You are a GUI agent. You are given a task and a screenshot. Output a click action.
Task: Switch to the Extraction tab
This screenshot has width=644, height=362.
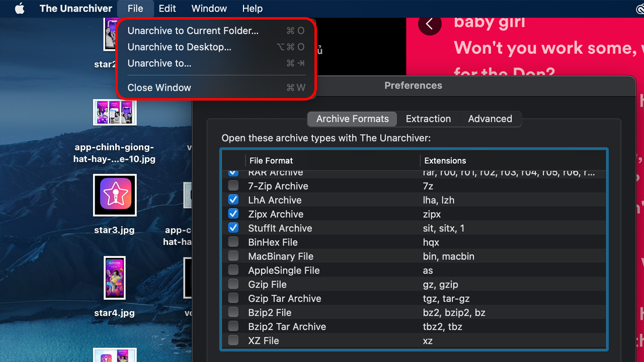[x=428, y=119]
